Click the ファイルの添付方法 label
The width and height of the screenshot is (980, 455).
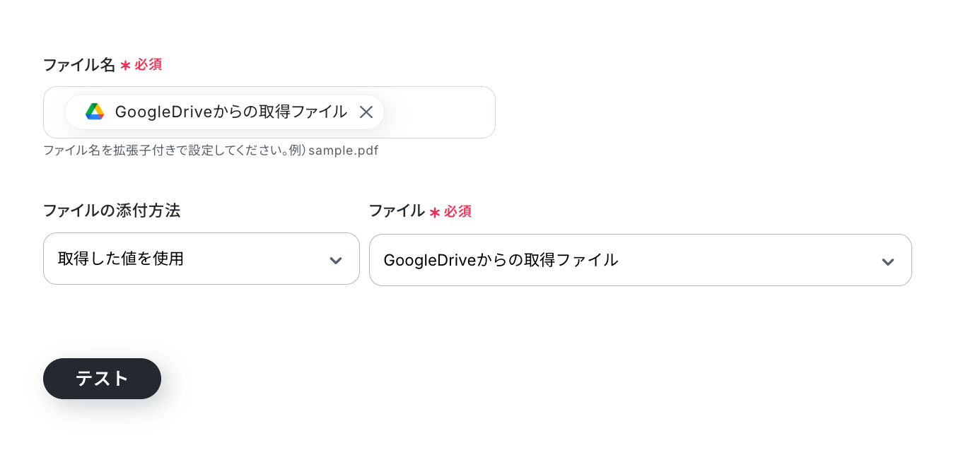tap(112, 211)
